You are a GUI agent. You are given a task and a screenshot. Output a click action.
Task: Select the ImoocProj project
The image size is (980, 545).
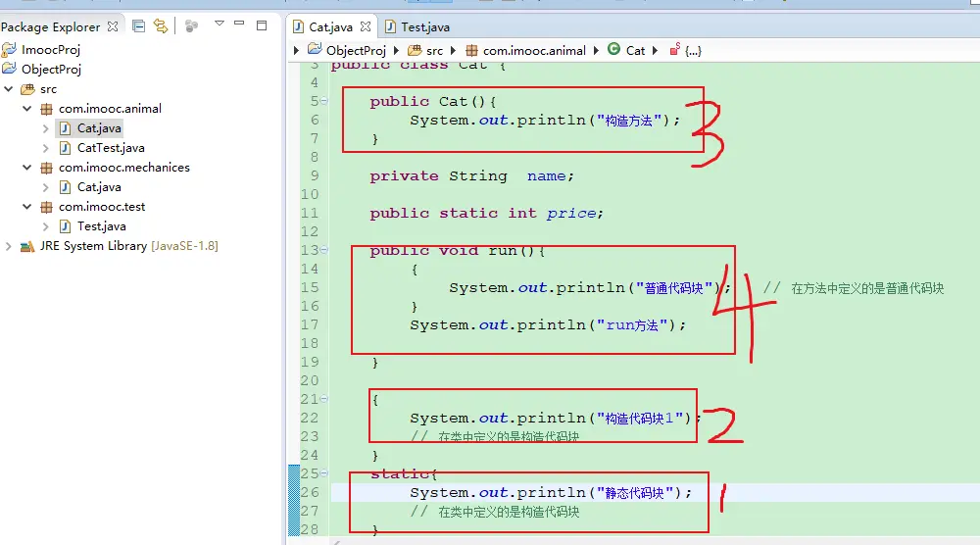pos(51,49)
